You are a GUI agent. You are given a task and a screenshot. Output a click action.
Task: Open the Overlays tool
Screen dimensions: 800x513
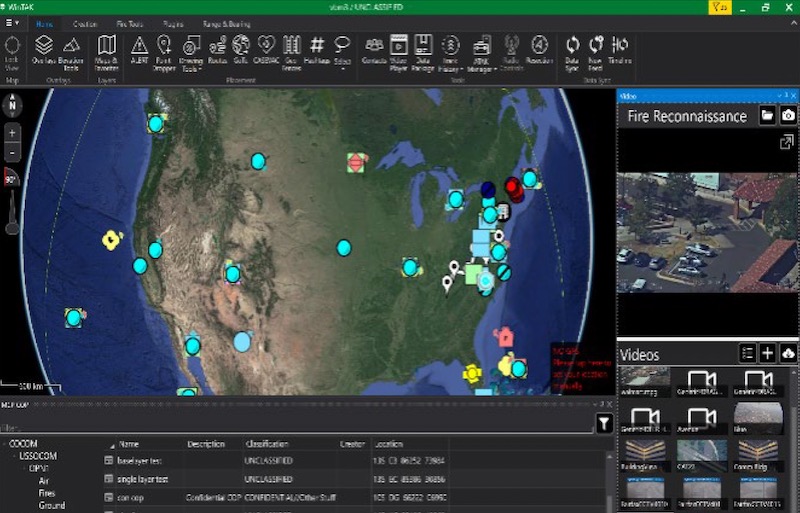click(44, 50)
